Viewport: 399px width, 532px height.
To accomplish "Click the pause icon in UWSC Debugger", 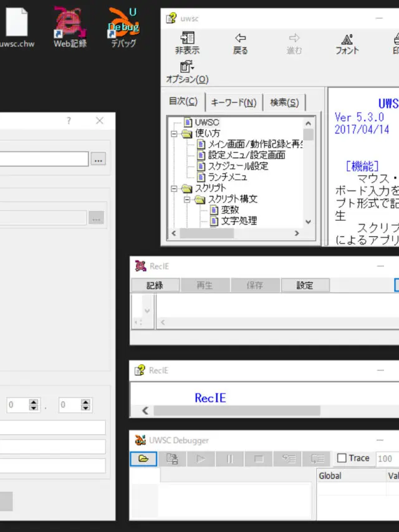I will pyautogui.click(x=229, y=458).
